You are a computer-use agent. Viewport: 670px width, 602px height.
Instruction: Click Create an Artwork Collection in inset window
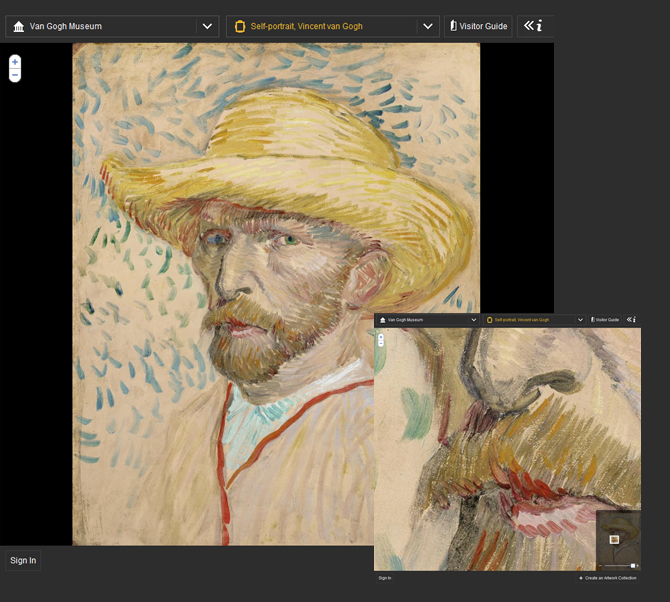[x=609, y=578]
